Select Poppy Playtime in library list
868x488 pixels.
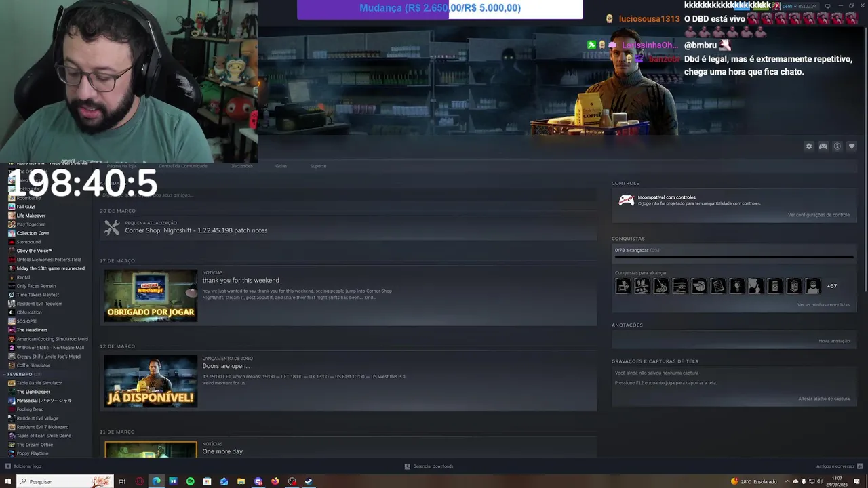[x=33, y=453]
